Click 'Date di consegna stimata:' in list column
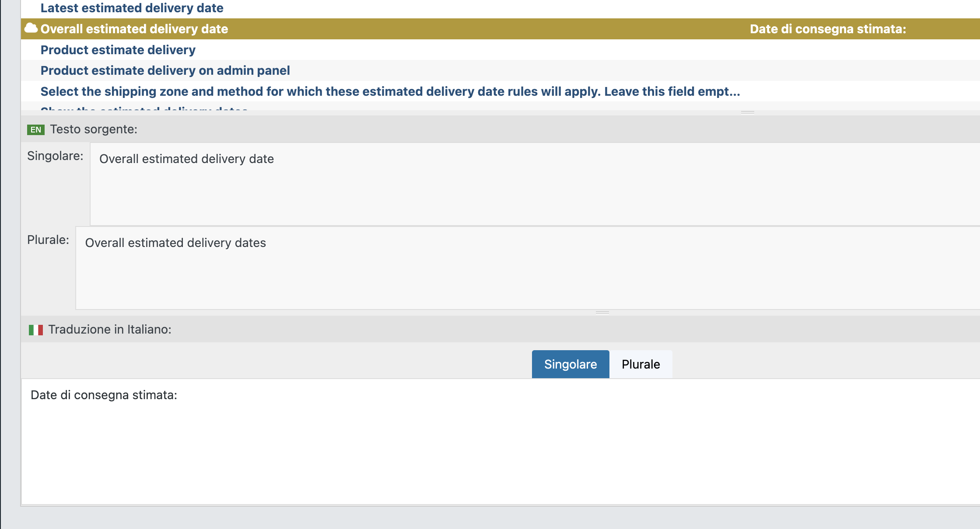This screenshot has width=980, height=529. 828,29
